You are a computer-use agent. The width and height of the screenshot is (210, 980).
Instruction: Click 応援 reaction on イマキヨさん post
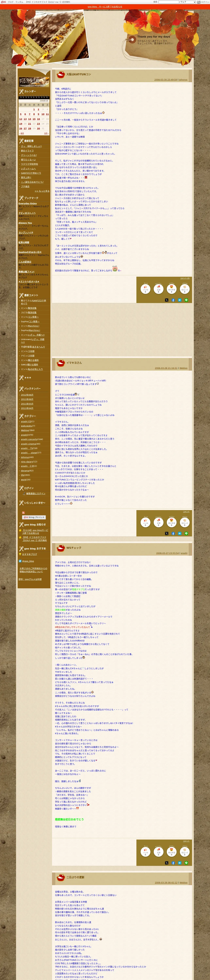click(x=158, y=522)
